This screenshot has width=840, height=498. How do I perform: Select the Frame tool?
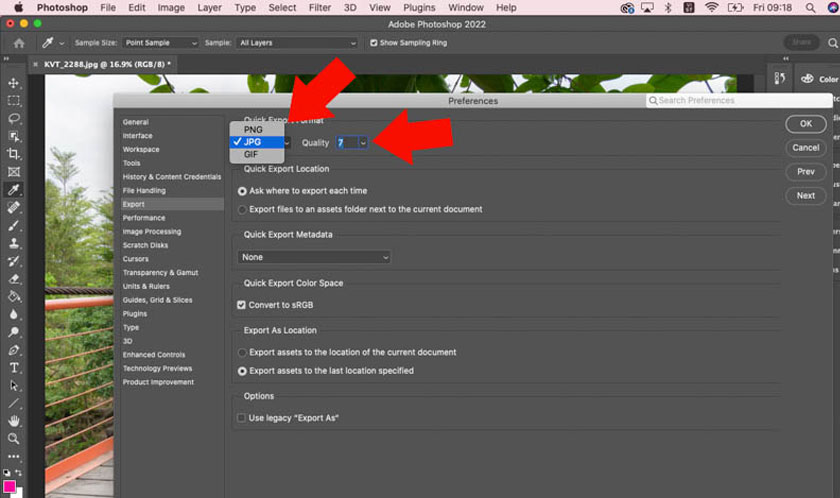click(13, 172)
